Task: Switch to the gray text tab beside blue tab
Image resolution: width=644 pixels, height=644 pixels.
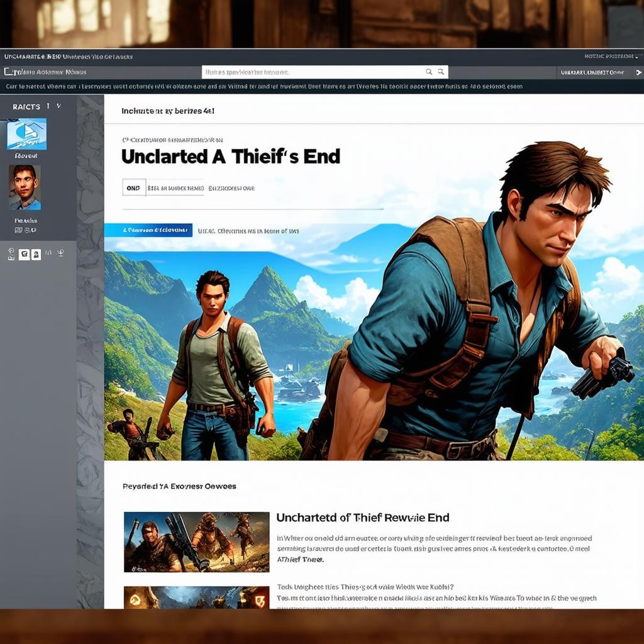Action: [x=248, y=231]
